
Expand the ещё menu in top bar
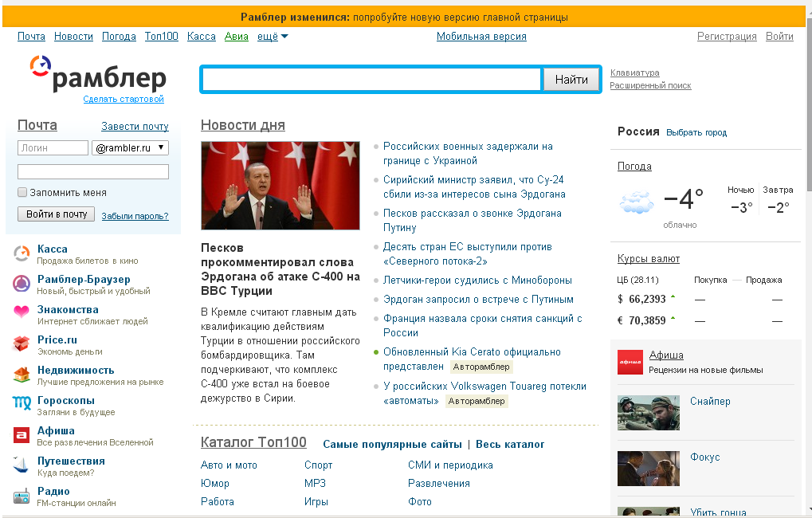(273, 37)
